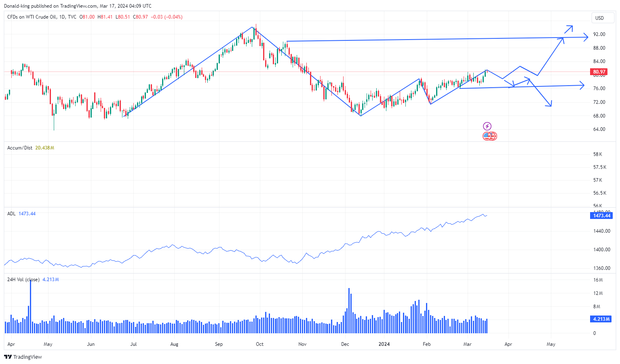Image resolution: width=620 pixels, height=364 pixels.
Task: Click the 8M volume axis label
Action: [597, 307]
